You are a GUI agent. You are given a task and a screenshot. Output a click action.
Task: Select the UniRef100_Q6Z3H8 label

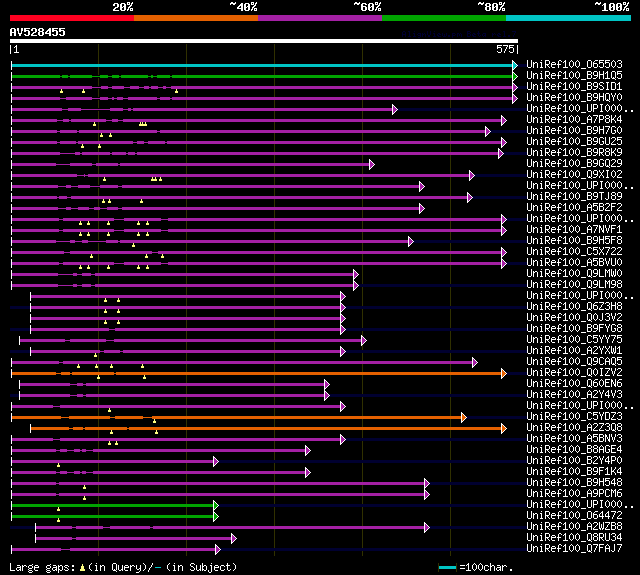574,307
